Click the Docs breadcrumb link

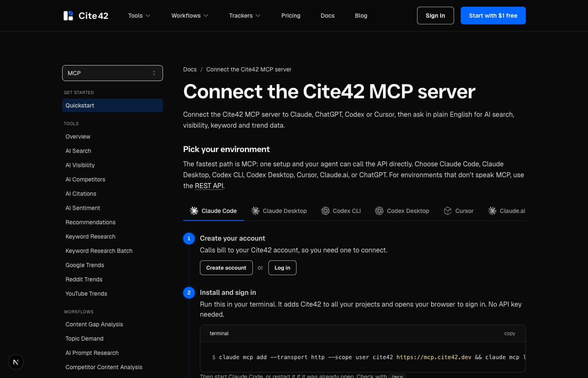(x=190, y=69)
